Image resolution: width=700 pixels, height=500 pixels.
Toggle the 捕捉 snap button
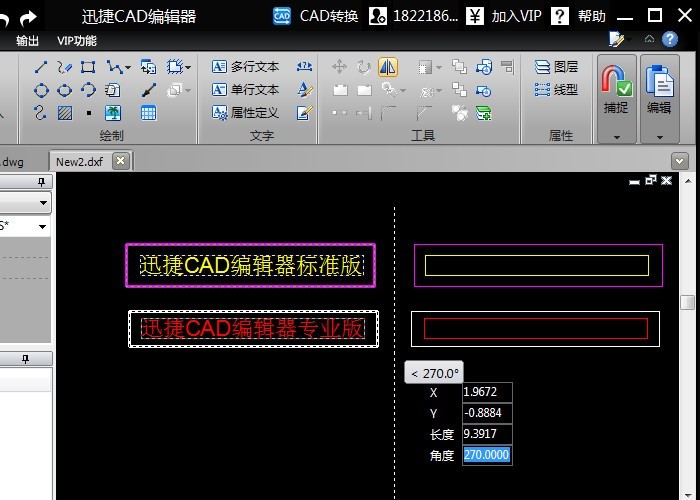click(x=617, y=88)
